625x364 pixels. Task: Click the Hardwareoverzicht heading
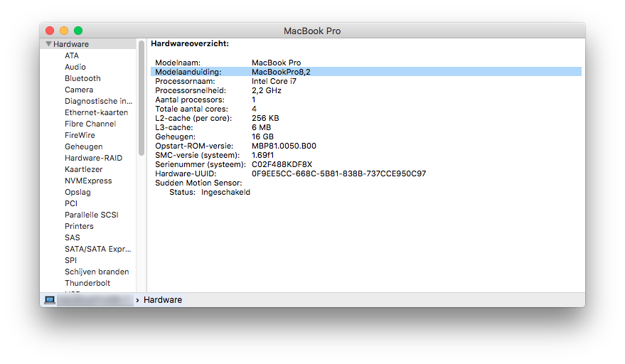[x=190, y=43]
